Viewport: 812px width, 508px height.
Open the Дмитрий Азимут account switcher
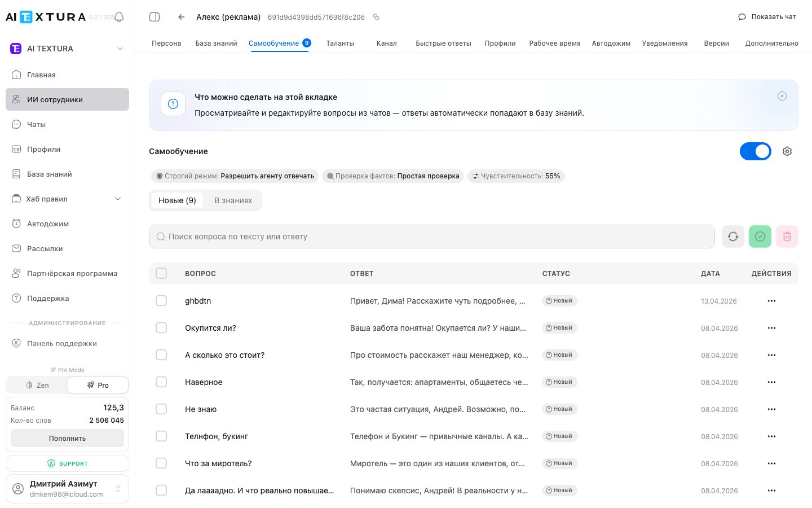(x=67, y=489)
